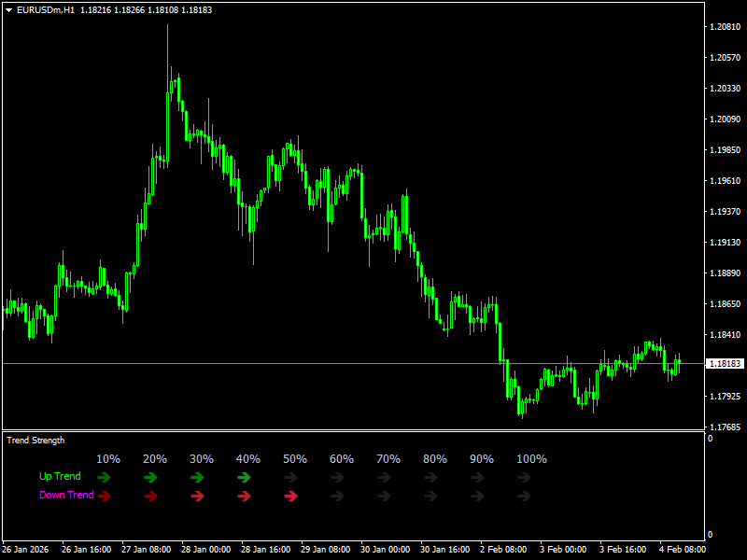This screenshot has width=747, height=560.
Task: Click the Up Trend 40% green arrow
Action: point(245,477)
